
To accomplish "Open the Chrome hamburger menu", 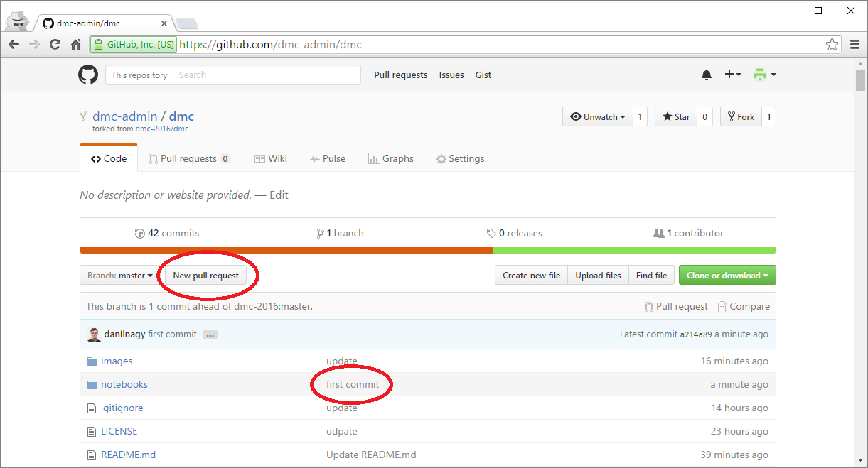I will pyautogui.click(x=854, y=44).
